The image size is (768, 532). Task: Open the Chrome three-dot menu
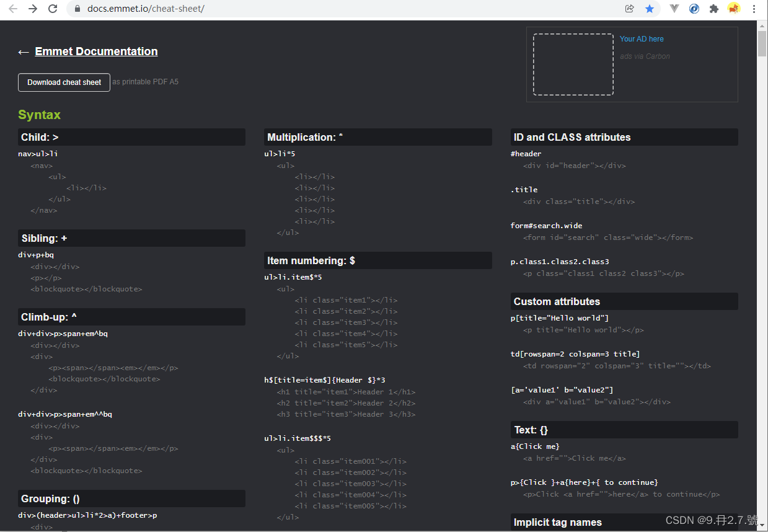tap(754, 9)
